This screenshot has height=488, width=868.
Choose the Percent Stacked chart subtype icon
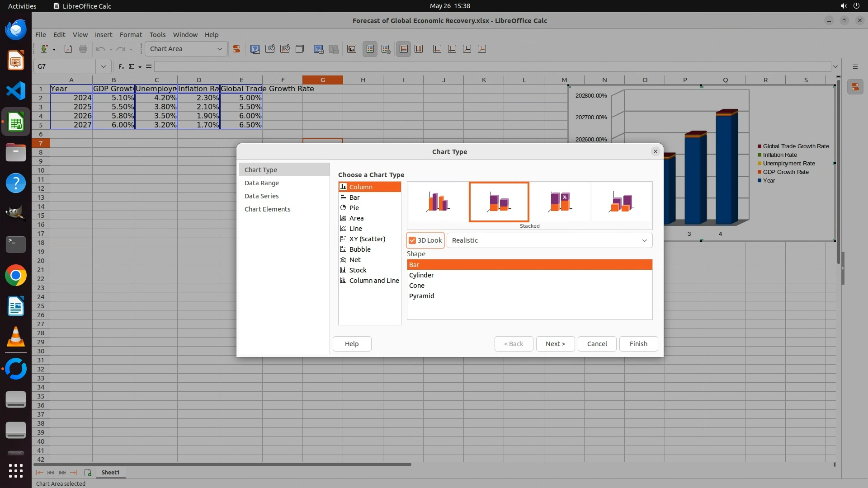pyautogui.click(x=560, y=202)
